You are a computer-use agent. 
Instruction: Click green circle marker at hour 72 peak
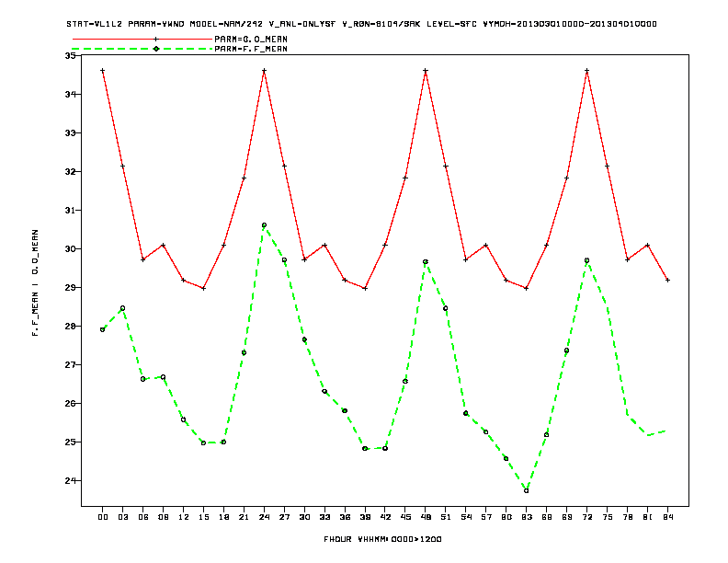(586, 260)
